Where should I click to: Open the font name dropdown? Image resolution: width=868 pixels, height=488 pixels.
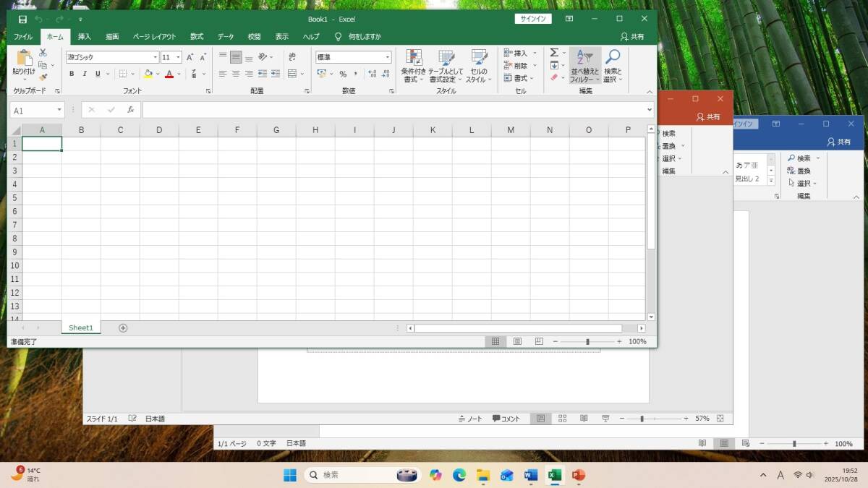point(155,57)
